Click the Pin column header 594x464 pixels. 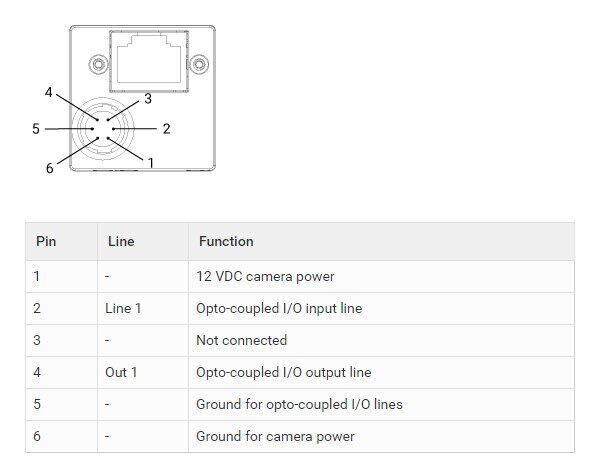(x=46, y=241)
